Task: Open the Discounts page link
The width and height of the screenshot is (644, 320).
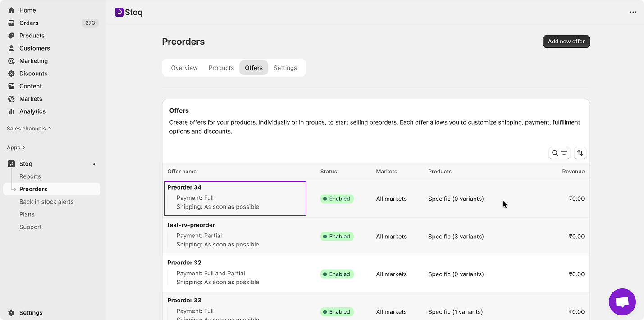Action: tap(33, 74)
